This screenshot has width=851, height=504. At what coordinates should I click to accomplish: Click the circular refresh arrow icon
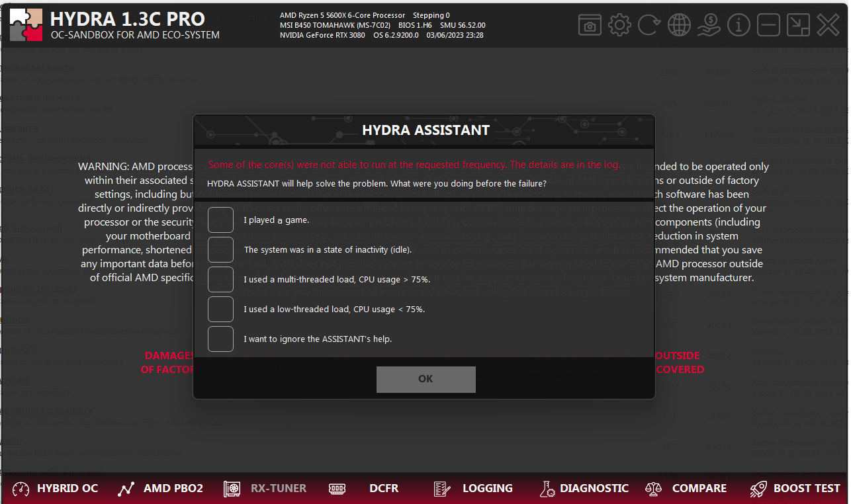click(x=649, y=25)
